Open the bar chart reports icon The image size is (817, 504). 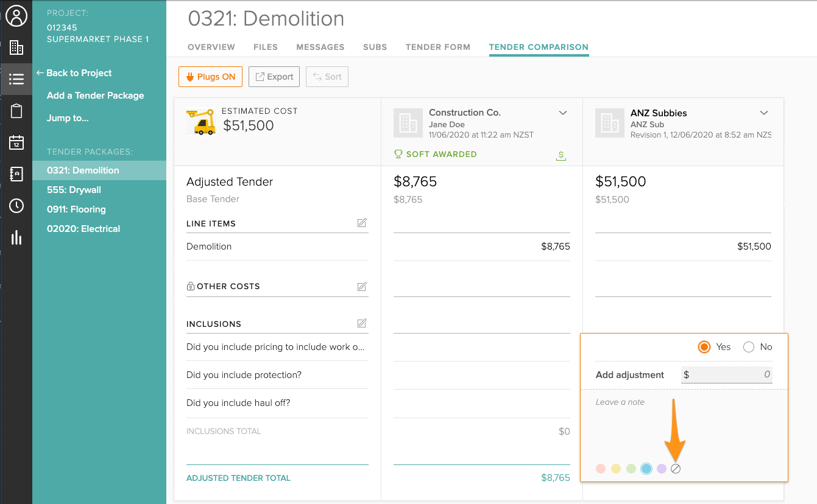16,237
